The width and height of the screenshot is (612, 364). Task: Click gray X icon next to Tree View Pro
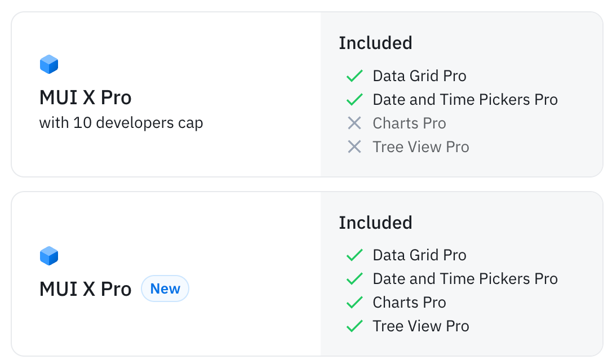[354, 147]
